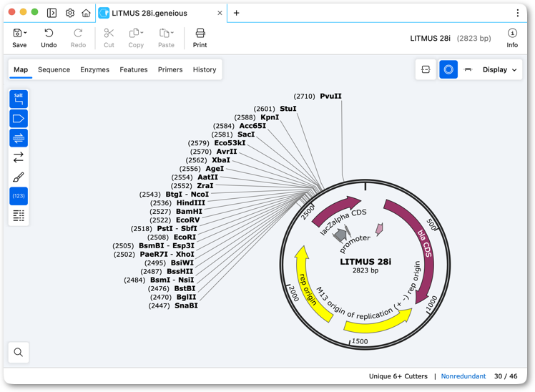
Task: Close the LITMUS 28i.geneious tab
Action: click(220, 13)
